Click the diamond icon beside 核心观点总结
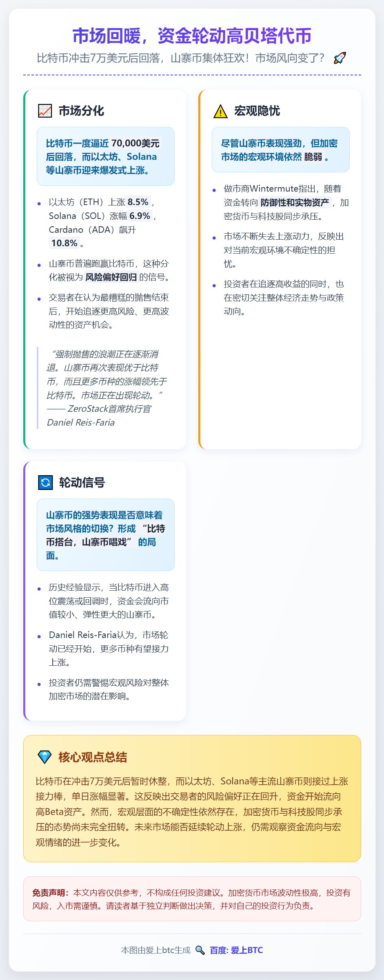The image size is (384, 980). (x=44, y=757)
